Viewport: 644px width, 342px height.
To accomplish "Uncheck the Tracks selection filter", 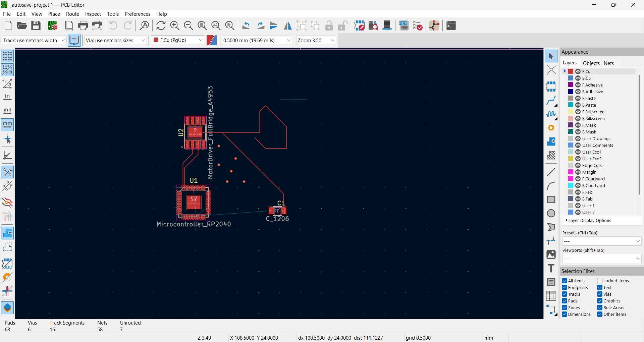I will pyautogui.click(x=565, y=294).
